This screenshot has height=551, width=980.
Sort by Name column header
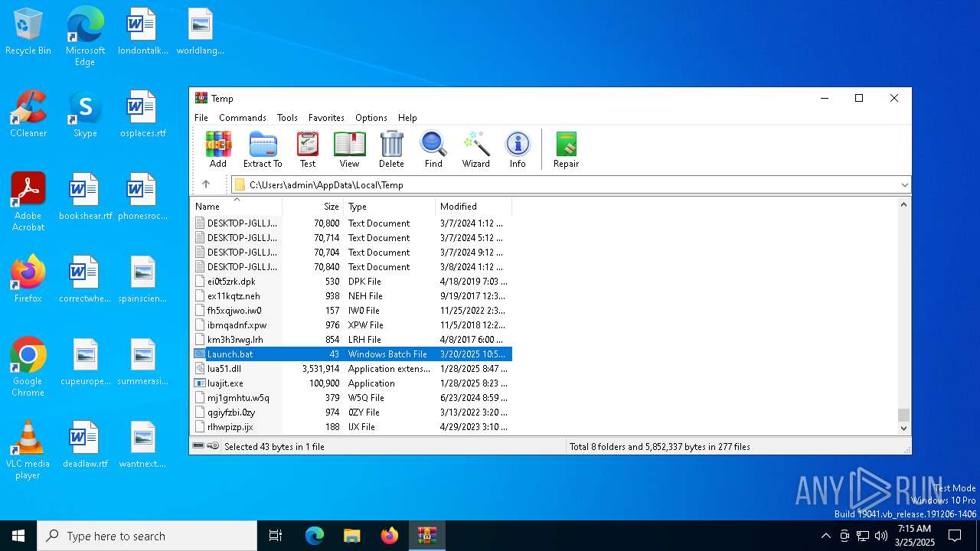tap(237, 207)
